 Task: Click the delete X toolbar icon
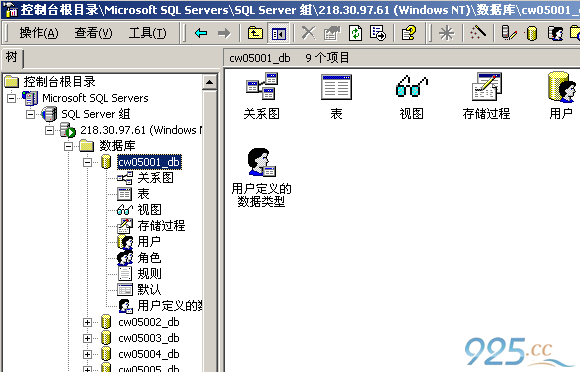tap(308, 33)
